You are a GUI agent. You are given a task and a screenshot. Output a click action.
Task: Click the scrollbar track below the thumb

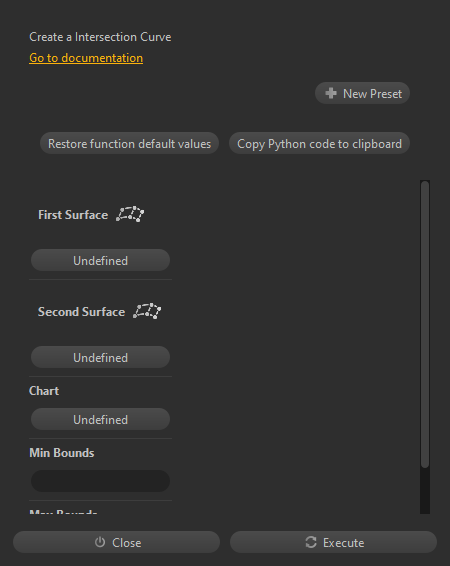pos(425,491)
